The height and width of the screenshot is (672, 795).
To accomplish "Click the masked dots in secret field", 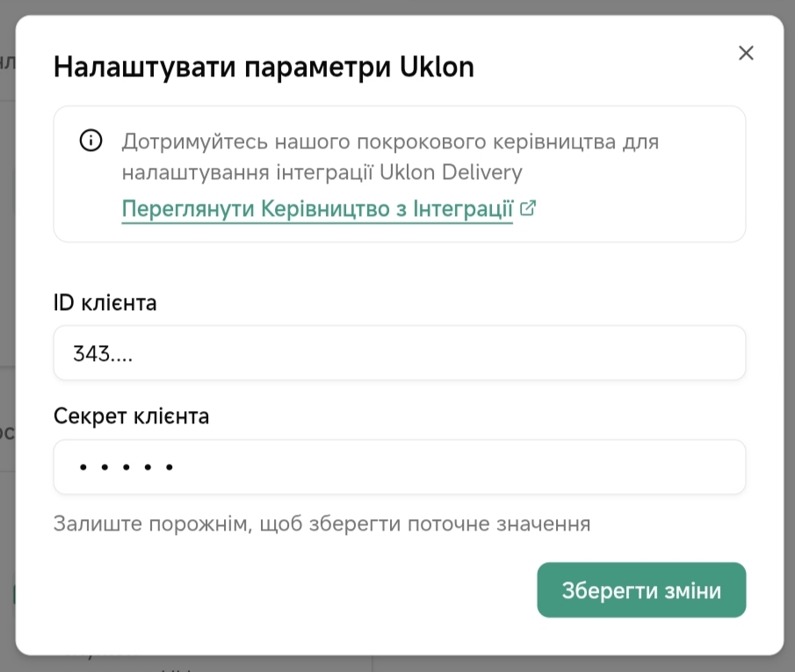I will point(126,468).
